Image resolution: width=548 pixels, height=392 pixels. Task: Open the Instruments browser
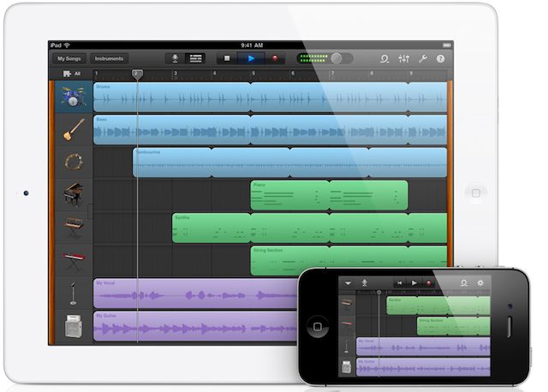click(109, 59)
